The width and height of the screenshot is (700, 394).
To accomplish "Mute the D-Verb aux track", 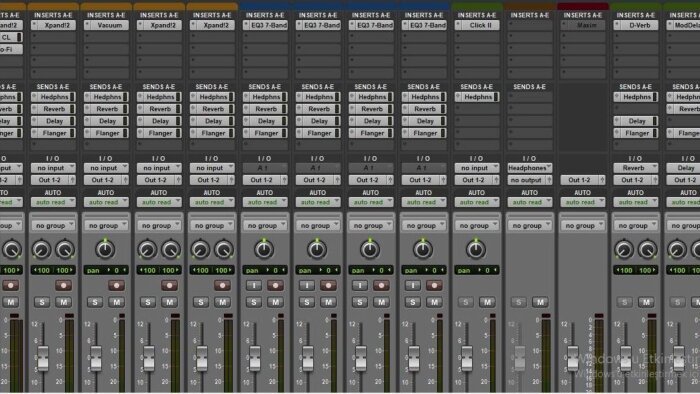I will (x=646, y=302).
